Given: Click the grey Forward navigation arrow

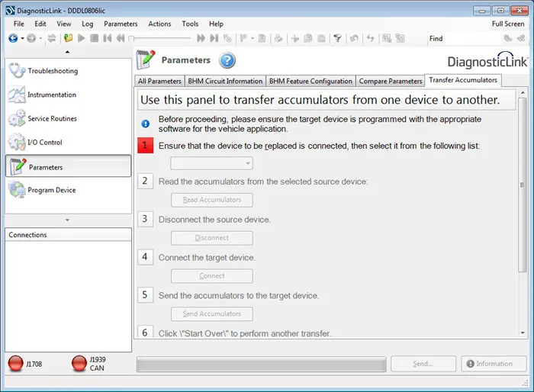Looking at the screenshot, I should [x=31, y=38].
